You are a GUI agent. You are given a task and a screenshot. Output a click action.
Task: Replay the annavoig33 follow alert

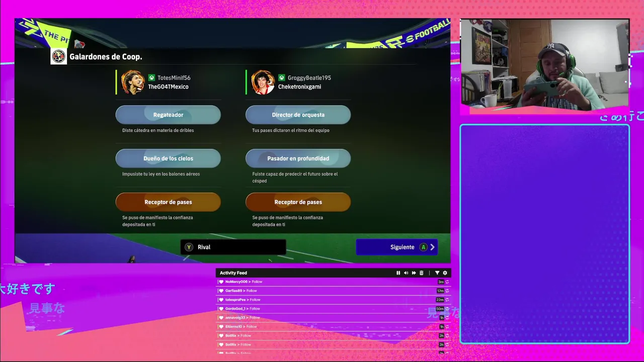tap(447, 318)
